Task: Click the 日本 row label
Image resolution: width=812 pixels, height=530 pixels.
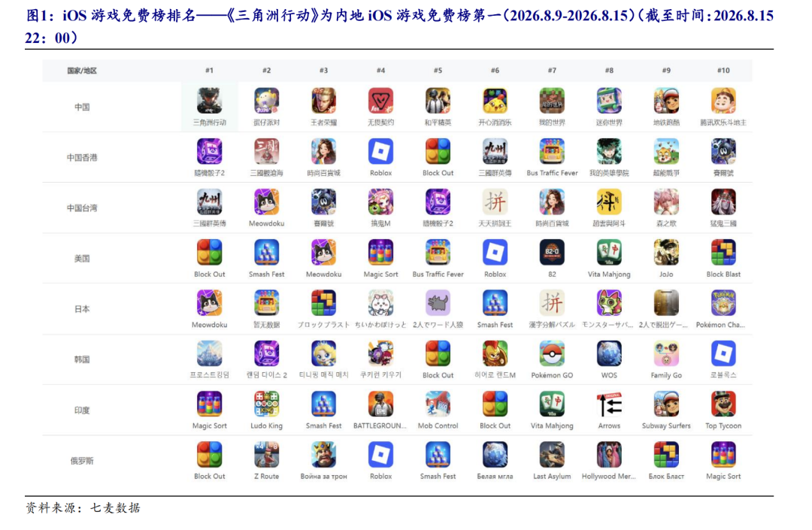Action: click(x=82, y=309)
